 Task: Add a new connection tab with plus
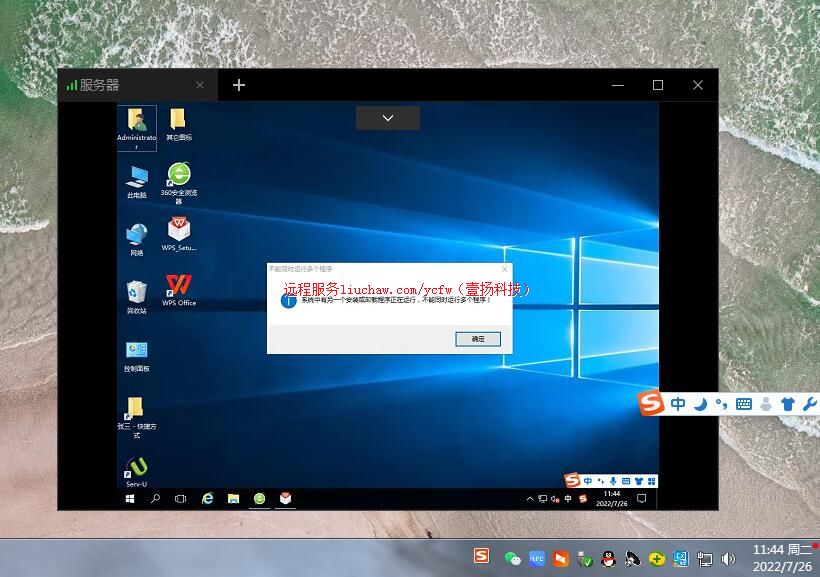[239, 85]
